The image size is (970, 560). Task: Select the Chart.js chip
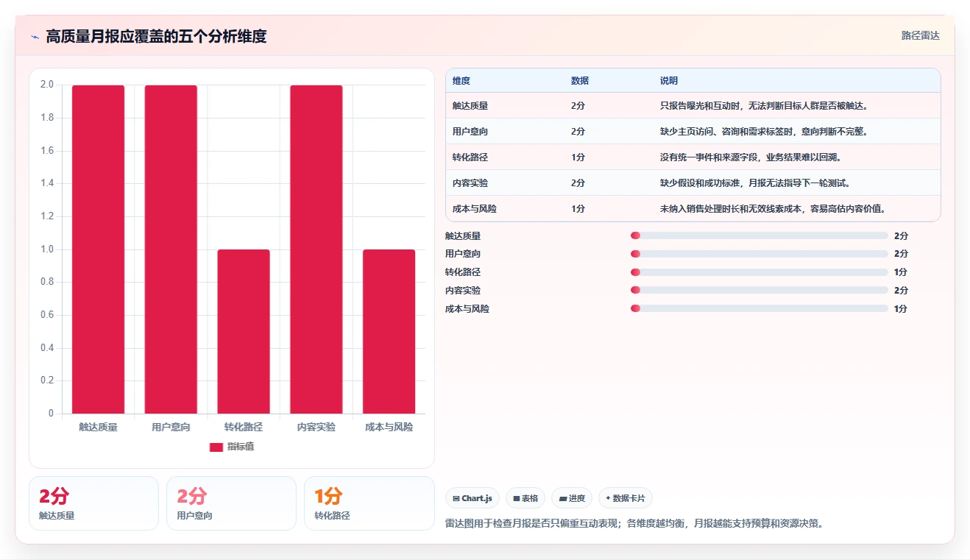[x=472, y=498]
